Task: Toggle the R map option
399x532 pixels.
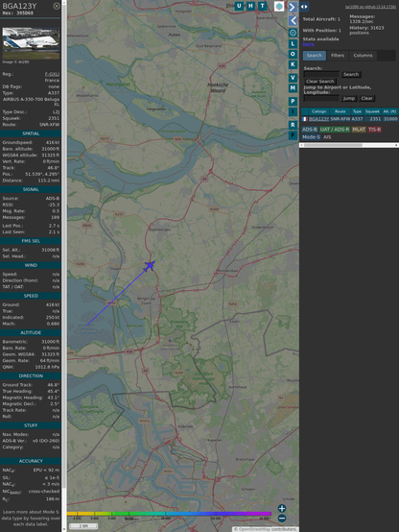Action: tap(293, 125)
